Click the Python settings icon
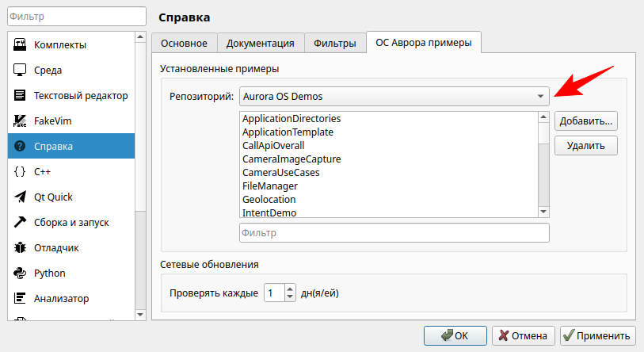This screenshot has width=644, height=352. 21,273
